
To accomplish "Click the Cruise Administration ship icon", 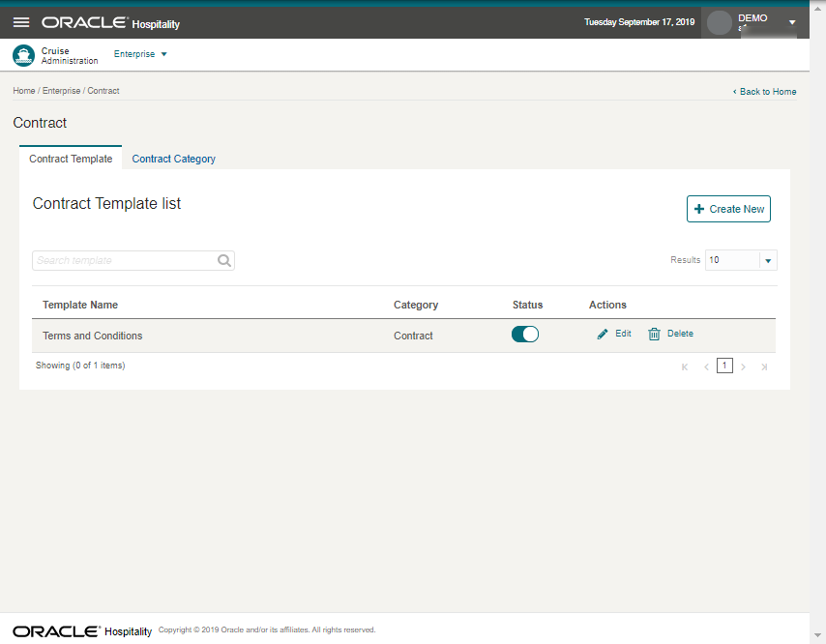I will (x=23, y=55).
